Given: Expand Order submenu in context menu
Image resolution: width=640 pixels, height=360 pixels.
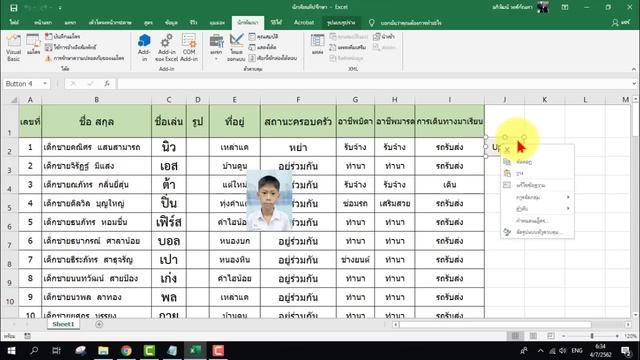Looking at the screenshot, I should (537, 209).
